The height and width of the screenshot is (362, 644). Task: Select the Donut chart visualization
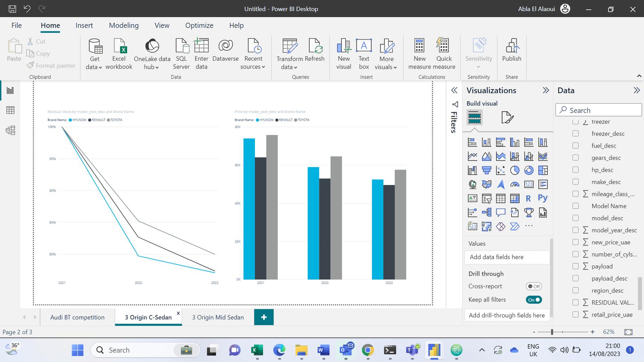coord(529,170)
